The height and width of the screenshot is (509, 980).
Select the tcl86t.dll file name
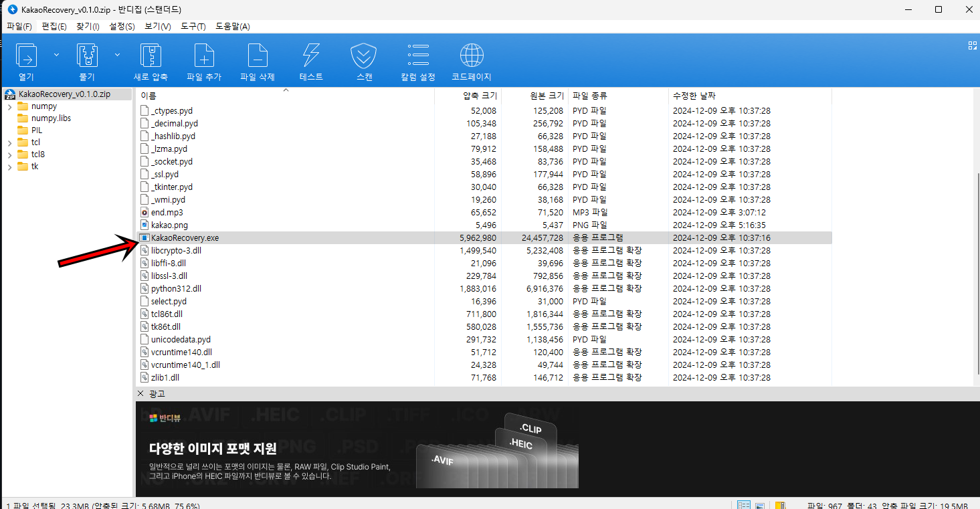(167, 314)
